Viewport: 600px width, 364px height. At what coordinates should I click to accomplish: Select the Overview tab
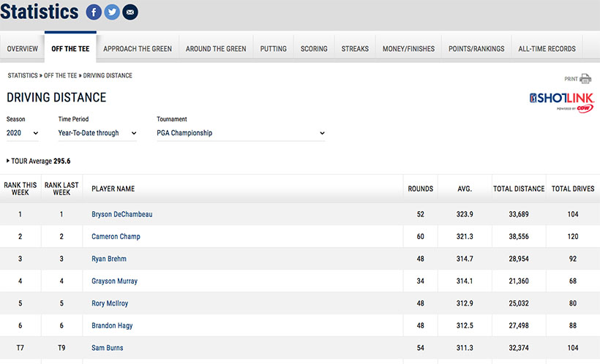pos(22,49)
